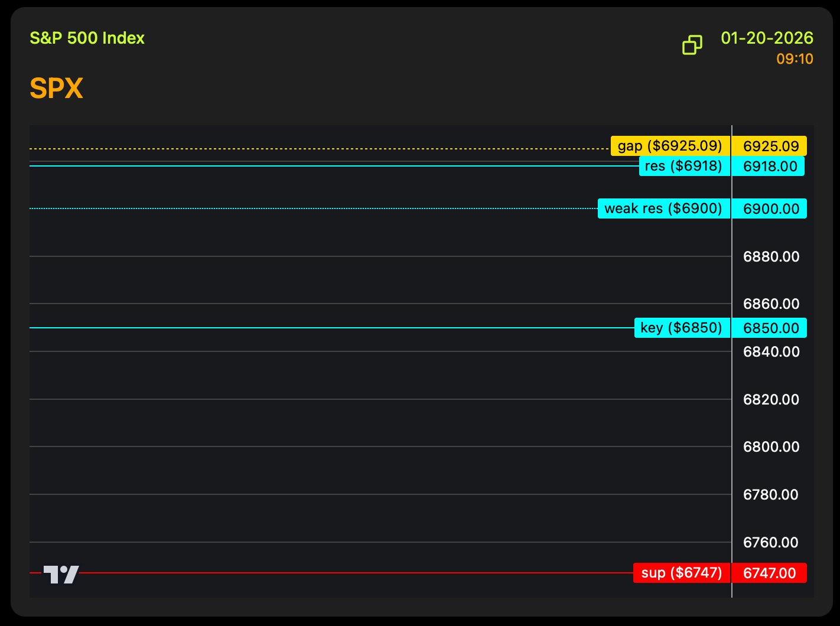Image resolution: width=840 pixels, height=626 pixels.
Task: Click the yellow 6925.09 price tag
Action: tap(770, 146)
